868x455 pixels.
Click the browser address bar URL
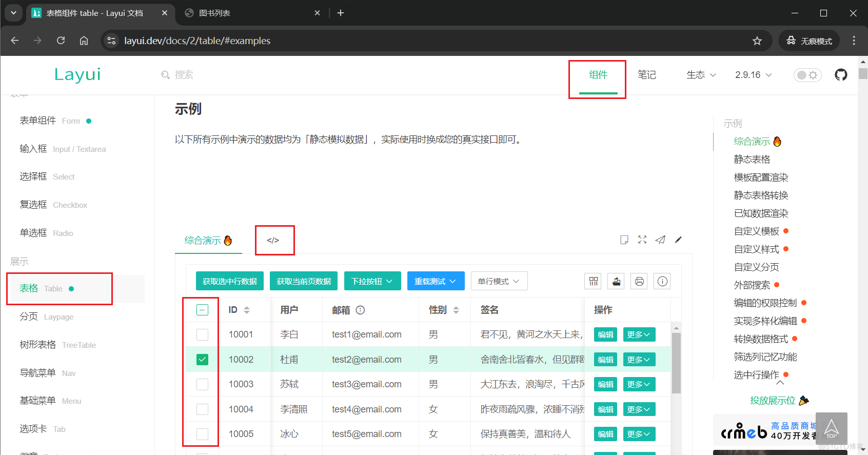(x=197, y=41)
